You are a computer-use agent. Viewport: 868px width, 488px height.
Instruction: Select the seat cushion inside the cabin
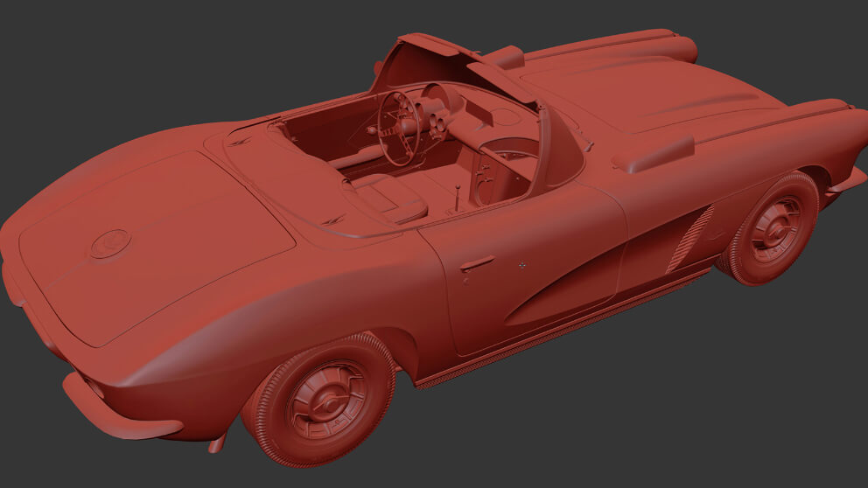pos(389,197)
